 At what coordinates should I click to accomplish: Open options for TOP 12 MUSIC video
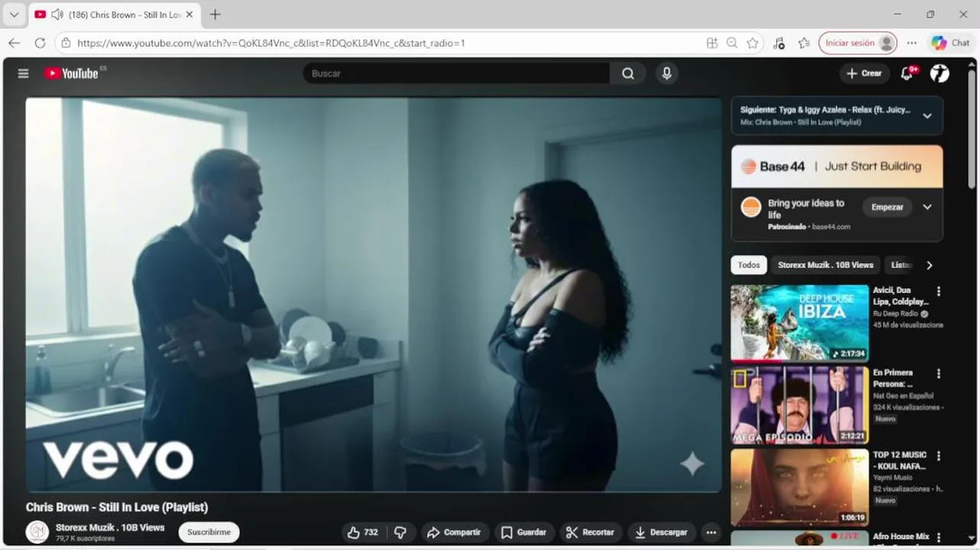click(939, 456)
